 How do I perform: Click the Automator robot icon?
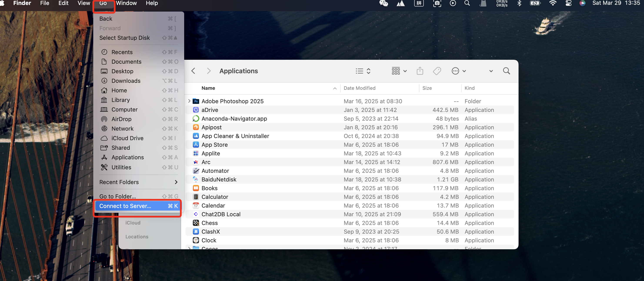click(x=196, y=171)
